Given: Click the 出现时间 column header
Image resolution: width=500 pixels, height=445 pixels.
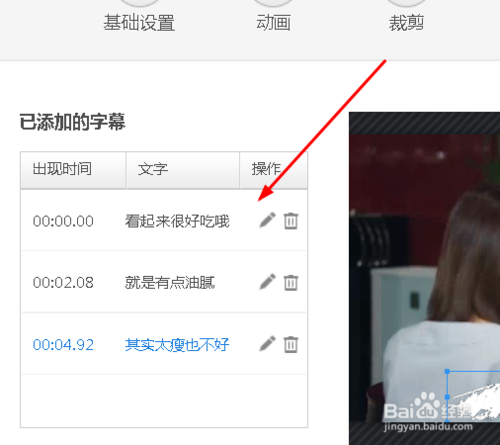Looking at the screenshot, I should pos(73,170).
